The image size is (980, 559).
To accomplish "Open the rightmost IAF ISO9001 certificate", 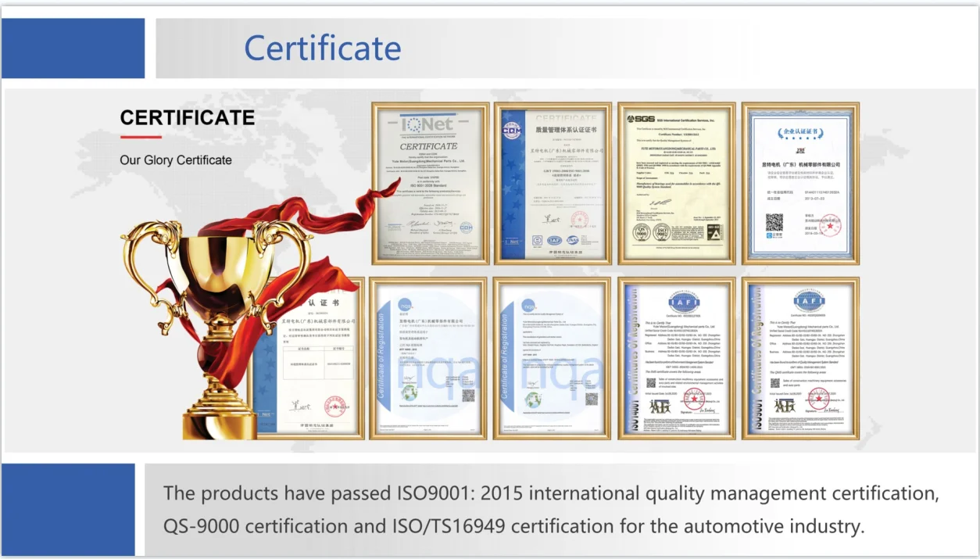I will pyautogui.click(x=800, y=358).
